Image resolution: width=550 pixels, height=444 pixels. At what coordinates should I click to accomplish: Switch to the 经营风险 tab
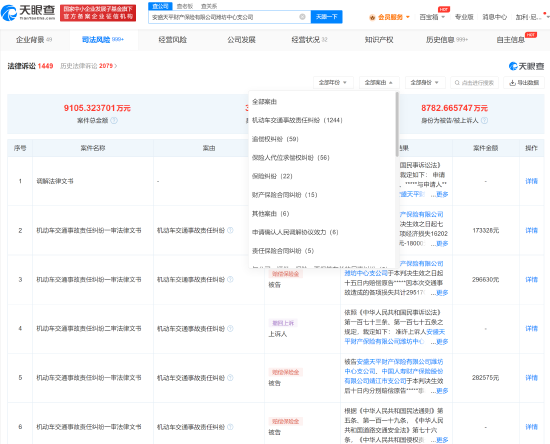[173, 40]
